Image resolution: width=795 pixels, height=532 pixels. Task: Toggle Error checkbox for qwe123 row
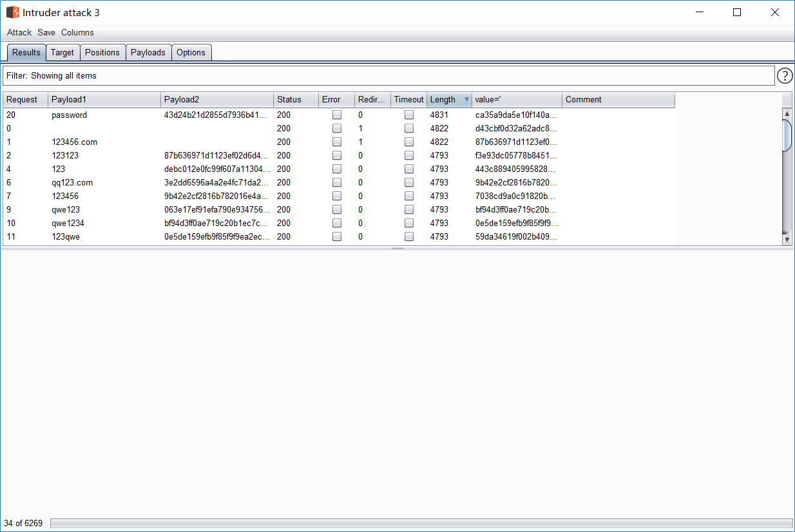click(x=336, y=210)
